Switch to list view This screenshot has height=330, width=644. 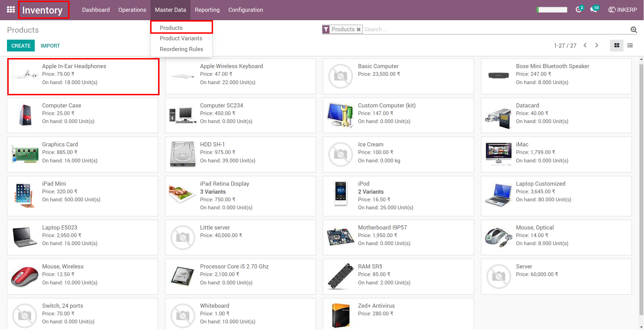[630, 46]
